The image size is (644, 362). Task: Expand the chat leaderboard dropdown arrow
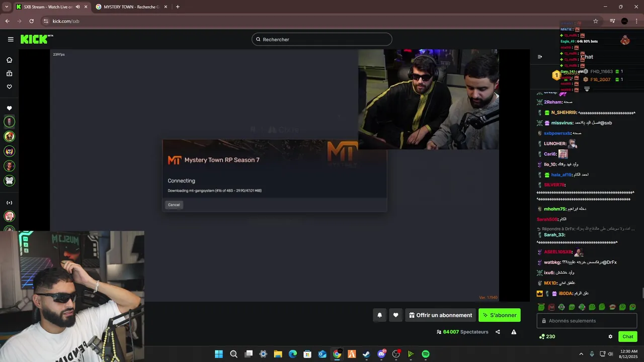587,89
